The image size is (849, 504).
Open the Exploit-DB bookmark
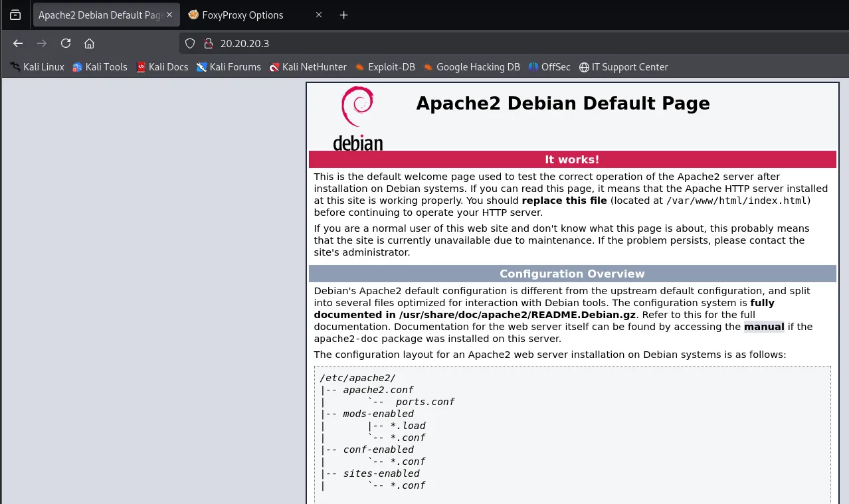pos(385,67)
